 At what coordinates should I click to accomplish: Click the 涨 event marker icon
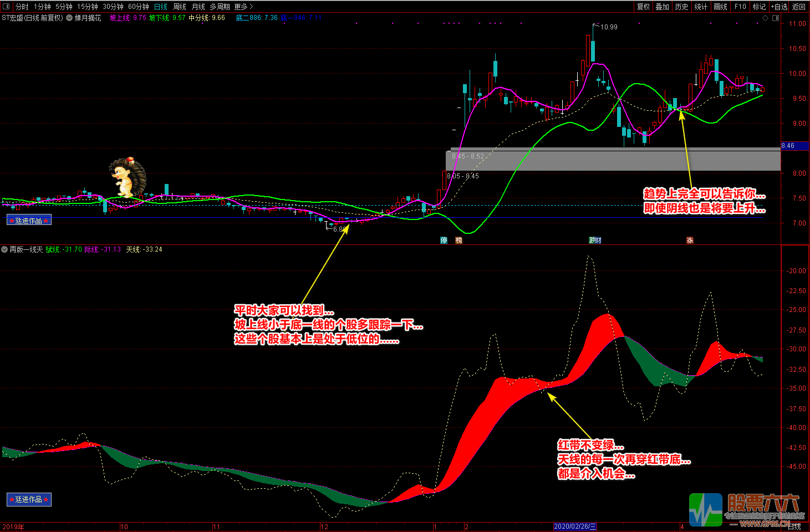pyautogui.click(x=690, y=240)
